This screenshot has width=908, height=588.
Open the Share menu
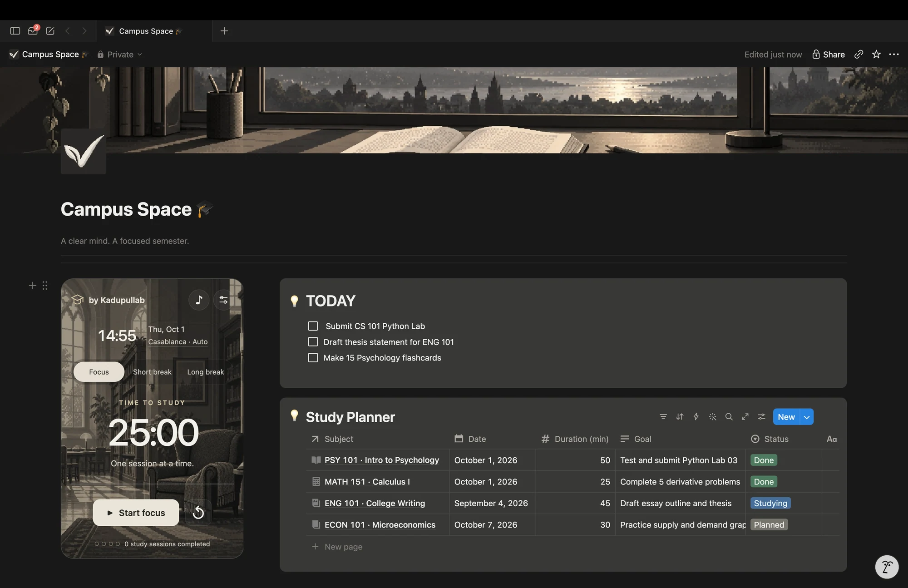tap(829, 54)
